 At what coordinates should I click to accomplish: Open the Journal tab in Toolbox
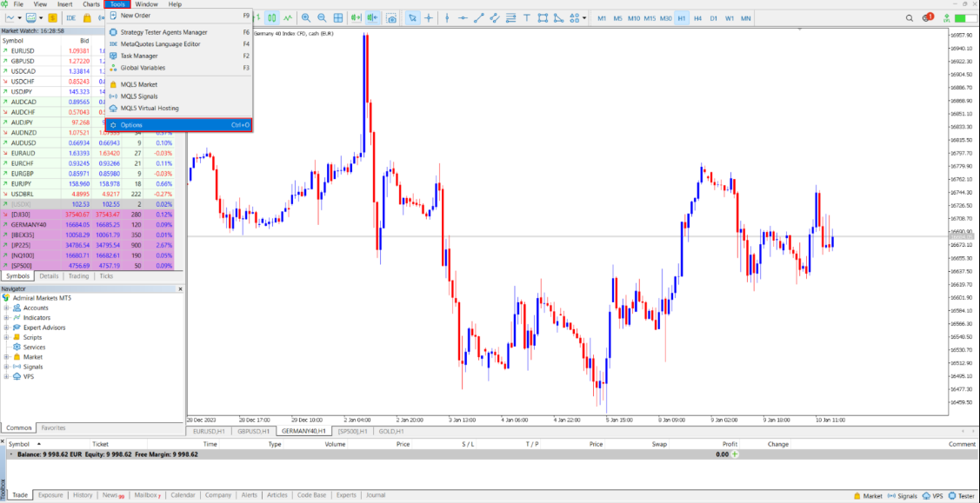pyautogui.click(x=376, y=495)
